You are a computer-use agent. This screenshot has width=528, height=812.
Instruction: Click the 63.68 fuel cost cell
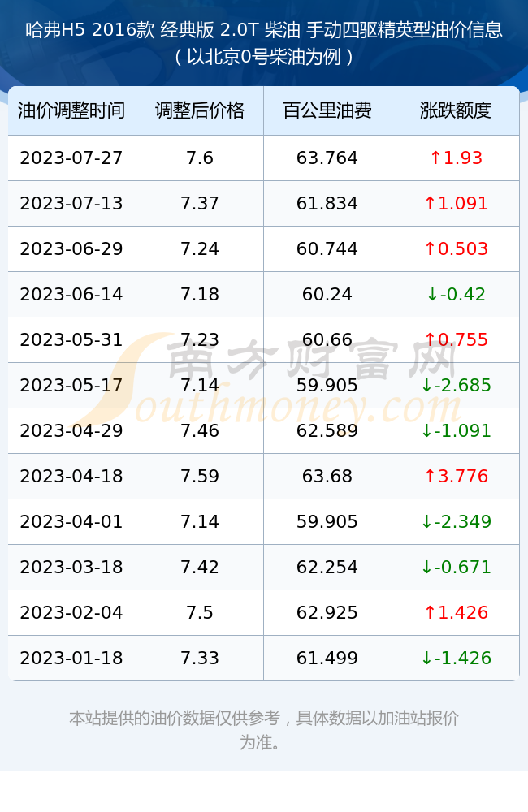click(x=327, y=477)
